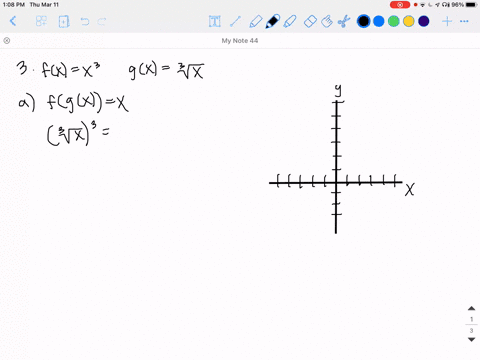This screenshot has width=480, height=360.
Task: Choose the black ink color
Action: (x=363, y=21)
